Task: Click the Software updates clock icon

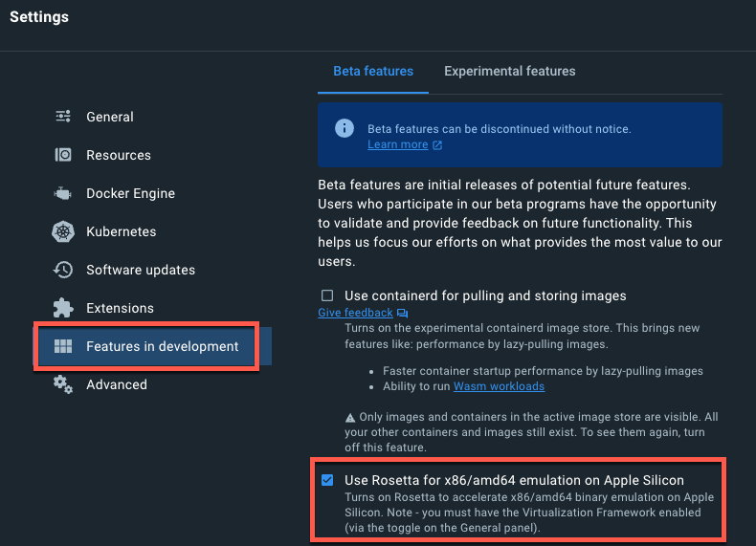Action: pyautogui.click(x=63, y=270)
